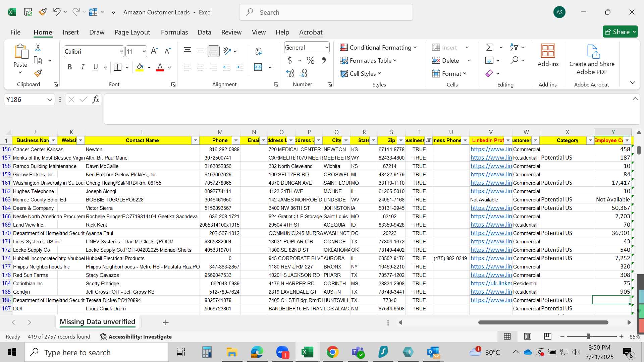This screenshot has width=644, height=362.
Task: Open the Contact Name column filter dropdown
Action: coord(195,140)
